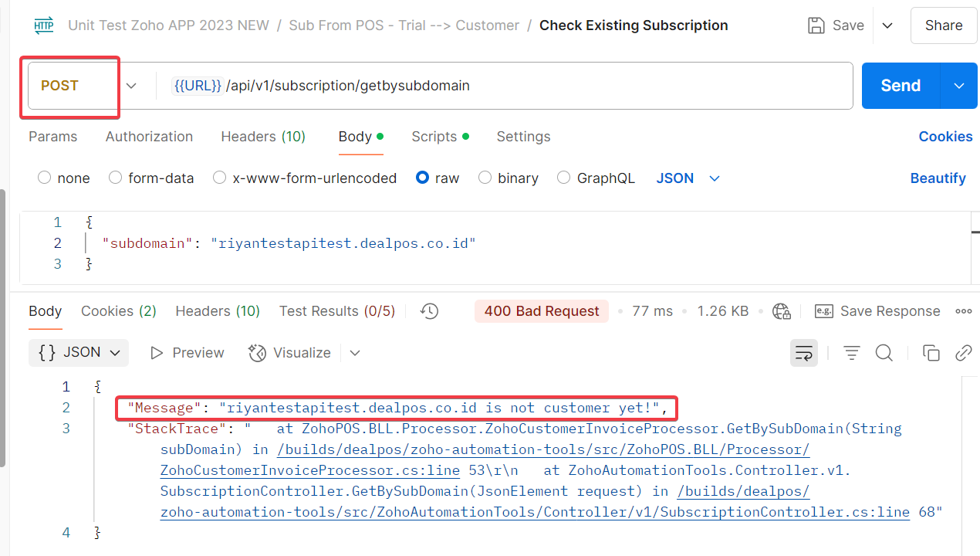Select the raw body radio button

pyautogui.click(x=422, y=178)
